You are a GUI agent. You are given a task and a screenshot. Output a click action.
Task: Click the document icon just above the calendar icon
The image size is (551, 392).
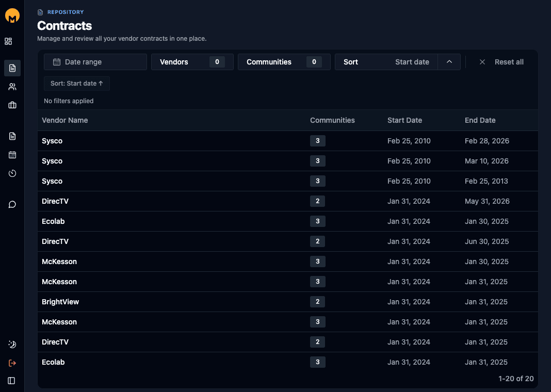click(12, 136)
